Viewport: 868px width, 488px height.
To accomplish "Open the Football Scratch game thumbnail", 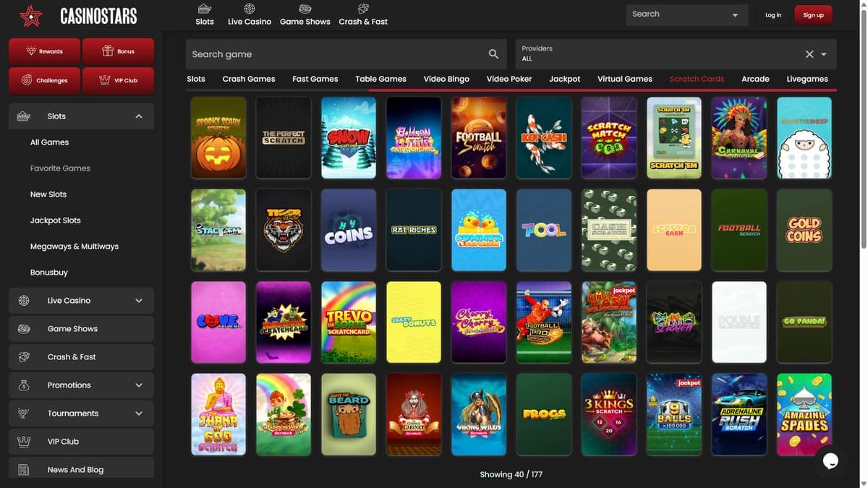I will click(x=479, y=137).
